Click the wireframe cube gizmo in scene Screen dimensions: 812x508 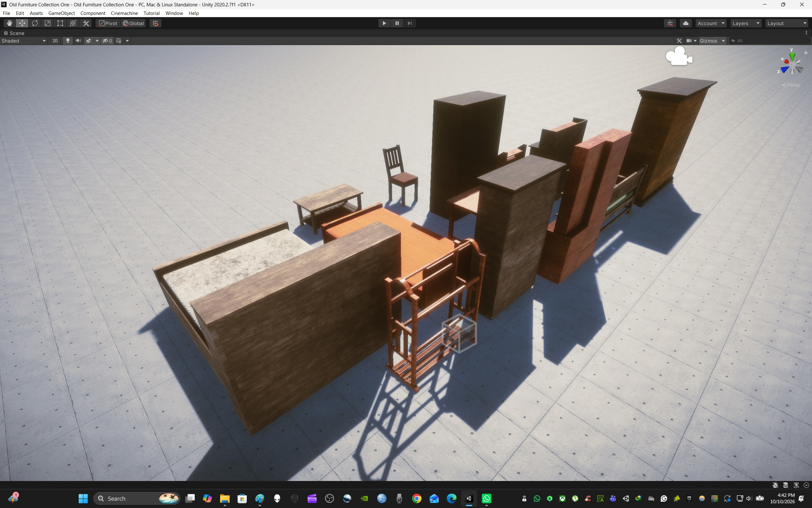[459, 333]
